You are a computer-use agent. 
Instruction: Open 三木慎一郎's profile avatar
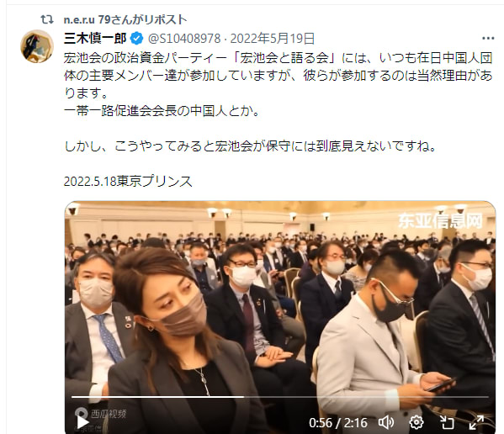coord(37,46)
